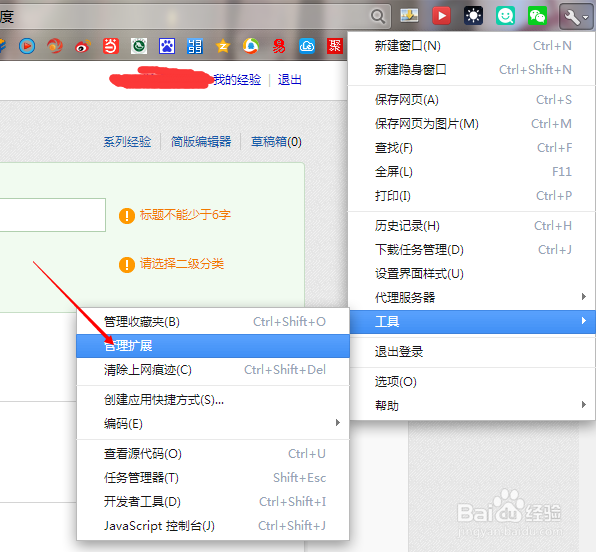This screenshot has height=552, width=596.
Task: Select 管理扩展 in tools submenu
Action: point(213,346)
